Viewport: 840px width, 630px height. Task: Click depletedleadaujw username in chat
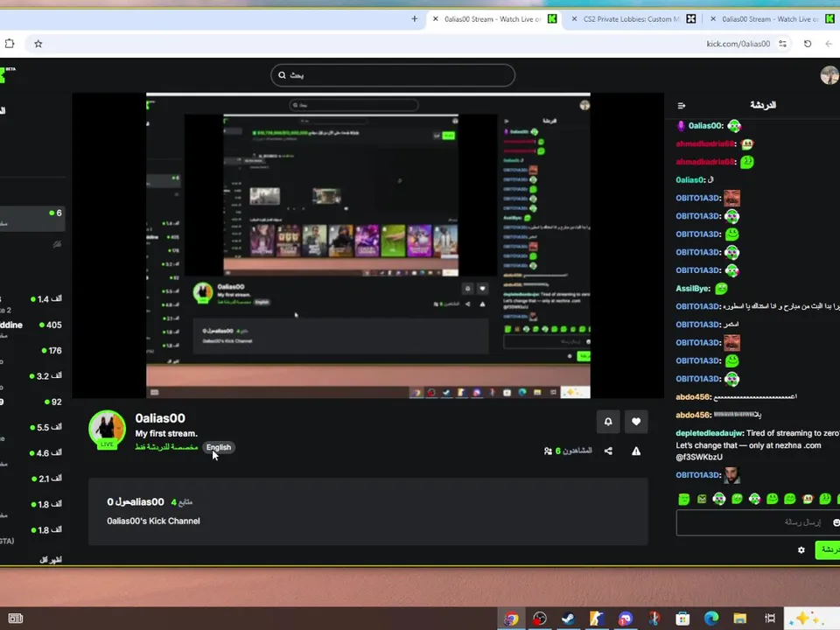pos(710,433)
